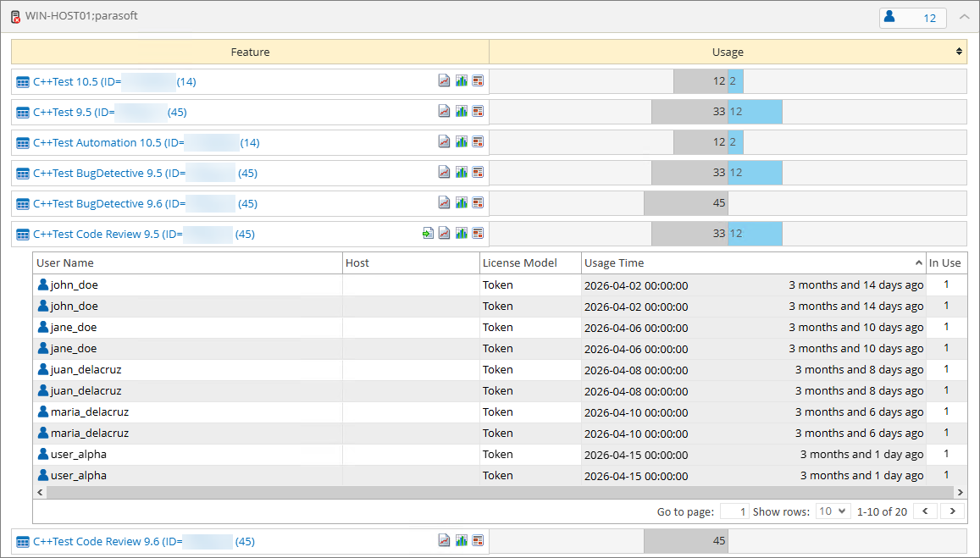Open the Show rows dropdown
Viewport: 980px width, 558px height.
(x=833, y=511)
